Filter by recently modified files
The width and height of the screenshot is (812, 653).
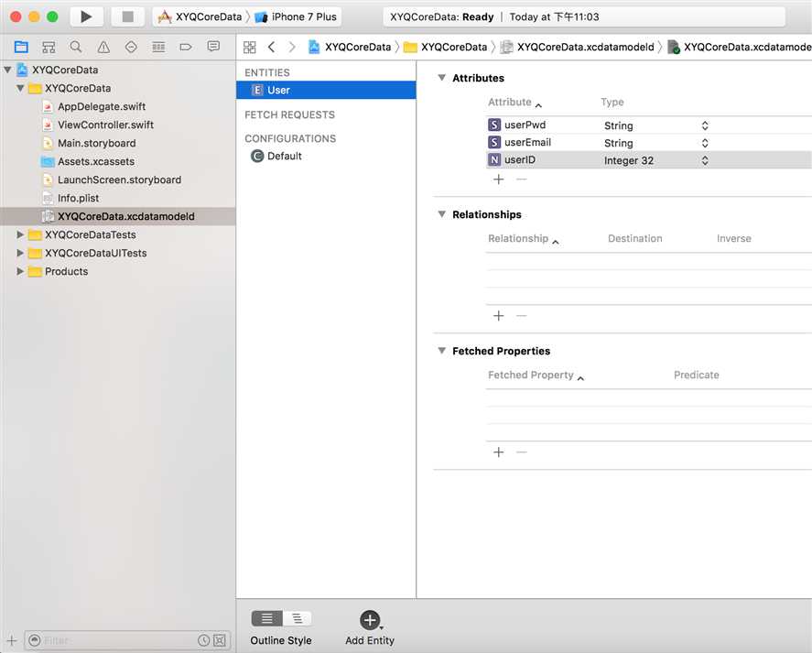tap(204, 640)
